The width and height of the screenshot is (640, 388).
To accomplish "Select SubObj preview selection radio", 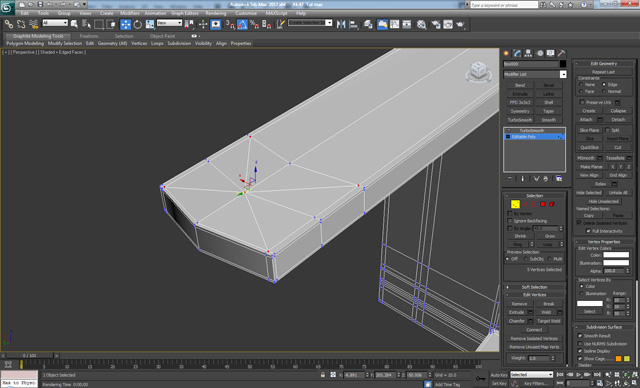I will pos(526,259).
